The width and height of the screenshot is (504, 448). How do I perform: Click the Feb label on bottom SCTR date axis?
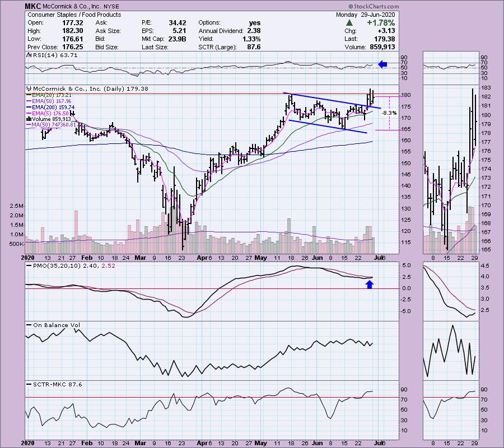(x=87, y=443)
